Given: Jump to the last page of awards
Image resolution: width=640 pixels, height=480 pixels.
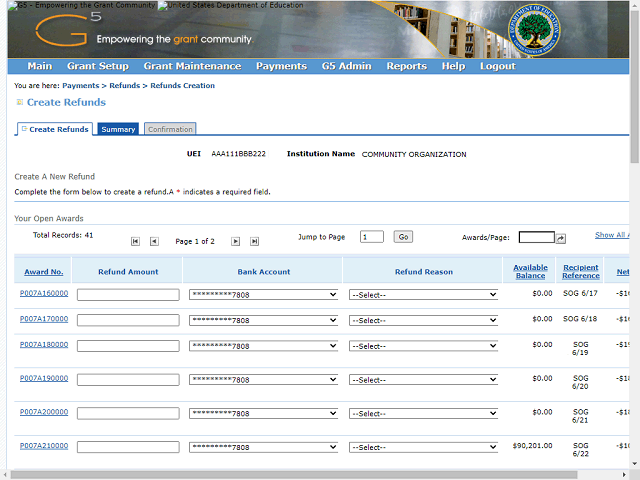Looking at the screenshot, I should point(254,241).
